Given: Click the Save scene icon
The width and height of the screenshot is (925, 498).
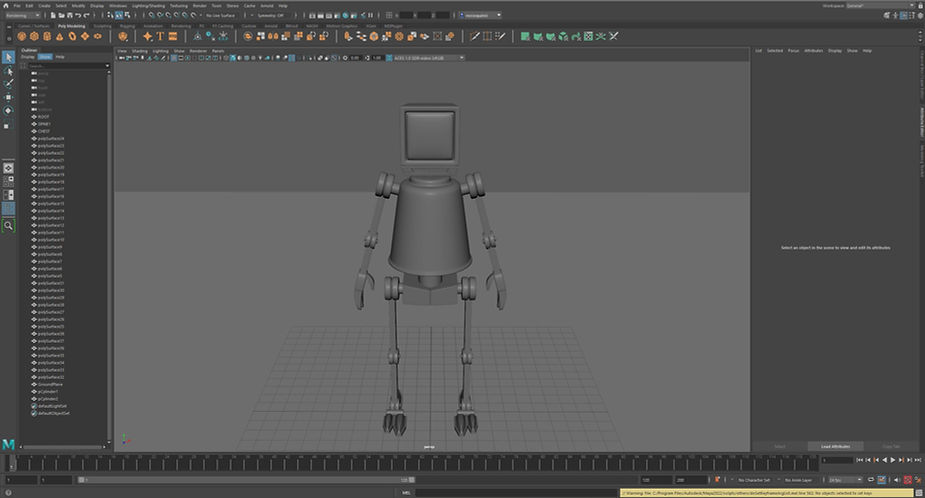Looking at the screenshot, I should pos(70,15).
